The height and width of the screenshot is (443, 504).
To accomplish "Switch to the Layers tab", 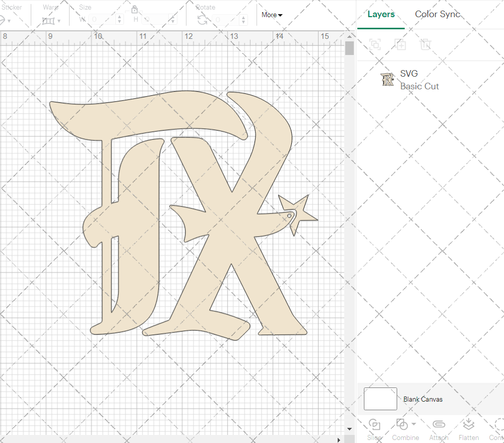I will [x=381, y=15].
